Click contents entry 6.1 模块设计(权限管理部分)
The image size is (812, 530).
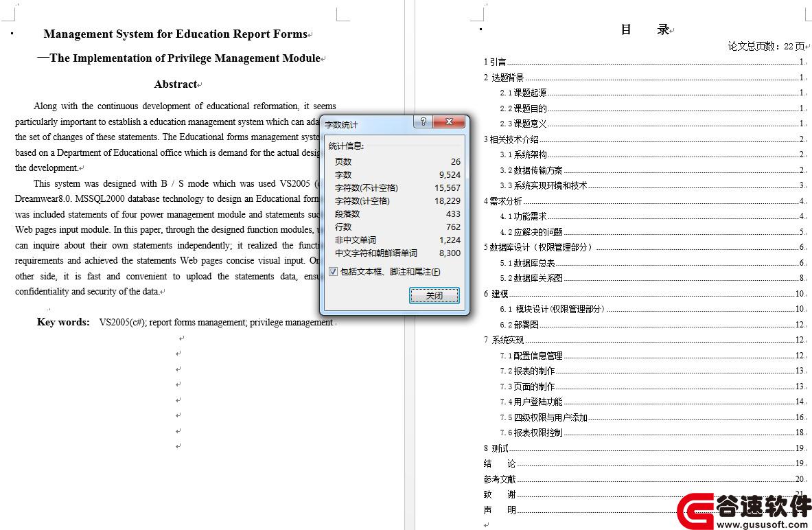point(652,309)
